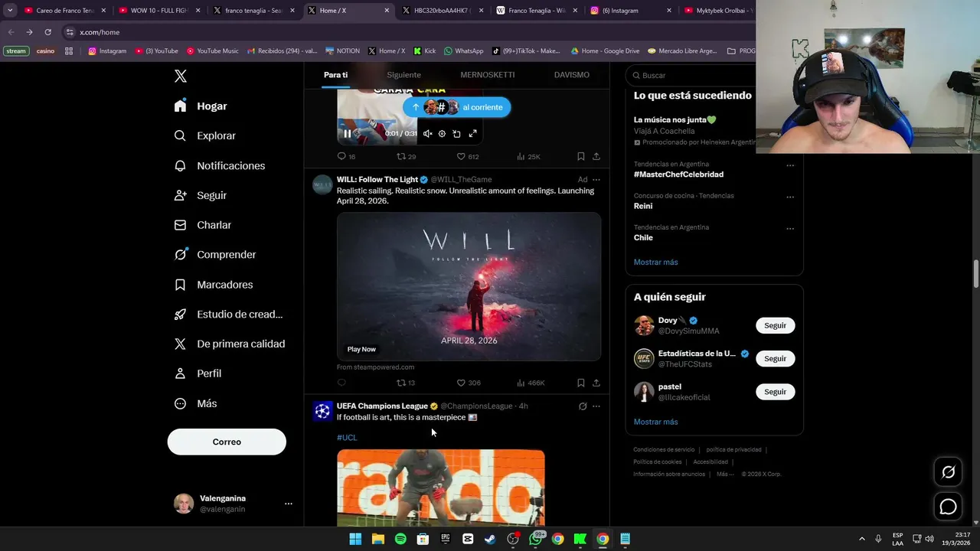
Task: Open the Más options in sidebar
Action: tap(195, 403)
